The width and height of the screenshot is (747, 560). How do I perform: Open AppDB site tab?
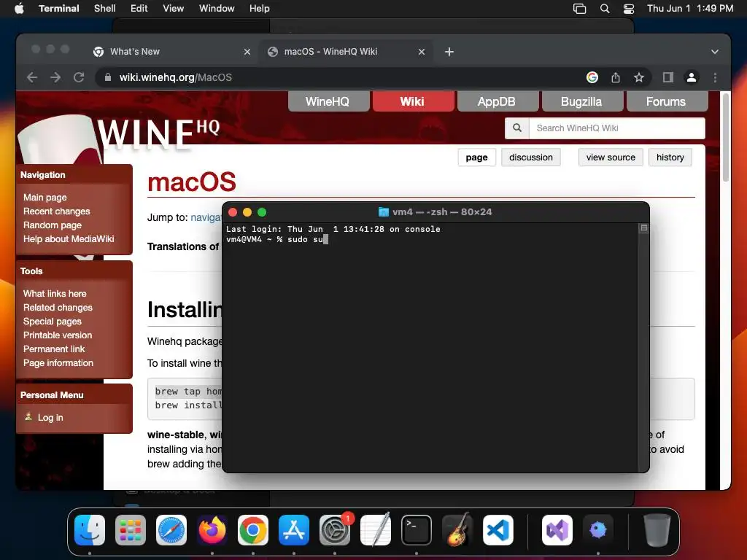(497, 101)
